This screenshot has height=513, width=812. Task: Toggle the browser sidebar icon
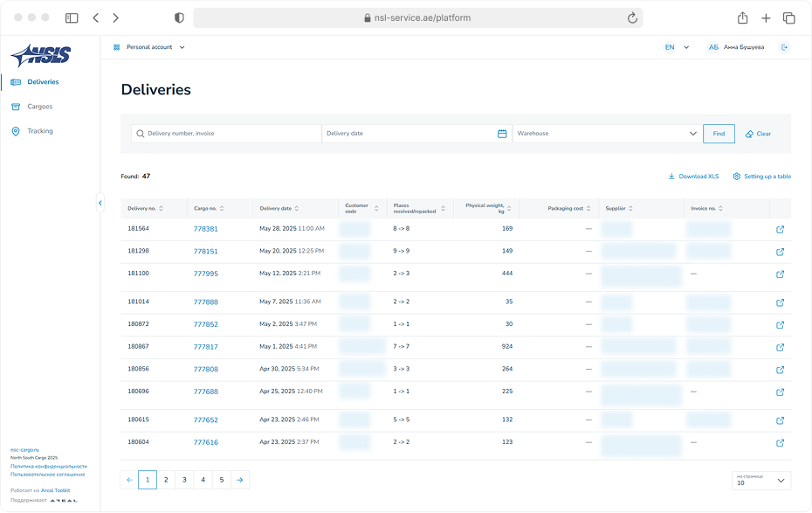[x=72, y=17]
